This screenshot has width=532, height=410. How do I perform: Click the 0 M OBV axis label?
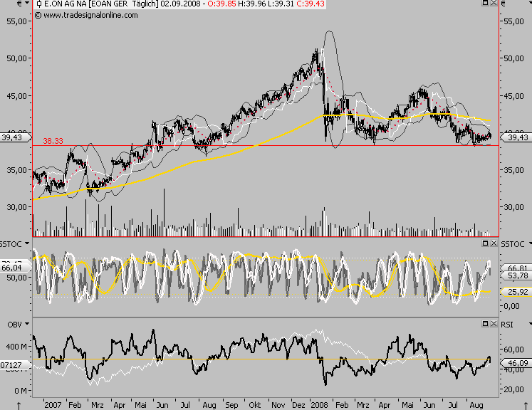pyautogui.click(x=21, y=391)
